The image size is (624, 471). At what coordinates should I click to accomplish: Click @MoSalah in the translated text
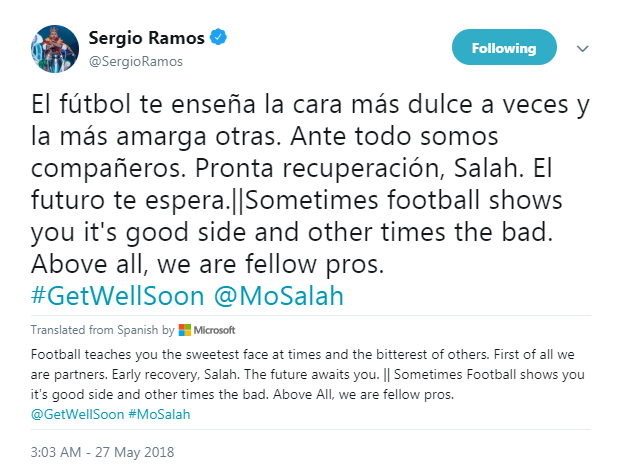tap(160, 410)
